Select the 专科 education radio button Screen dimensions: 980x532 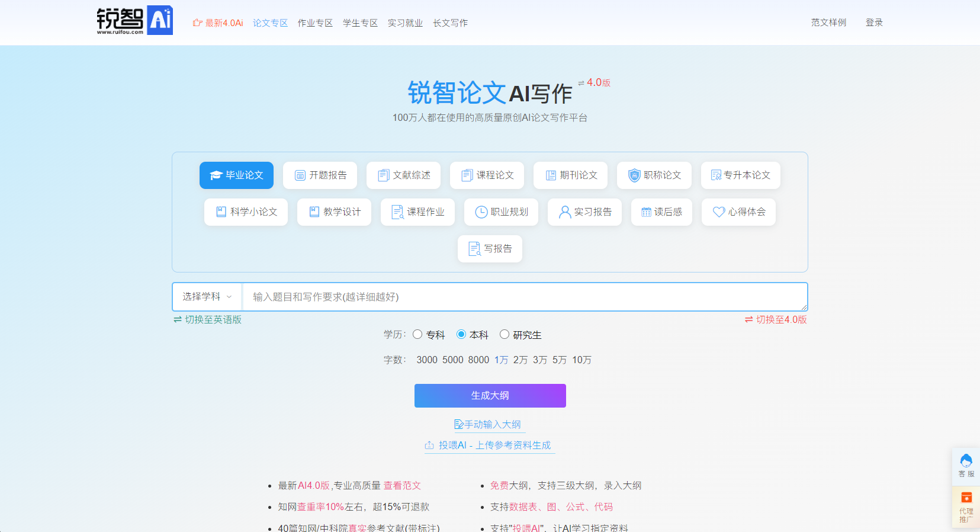tap(417, 334)
